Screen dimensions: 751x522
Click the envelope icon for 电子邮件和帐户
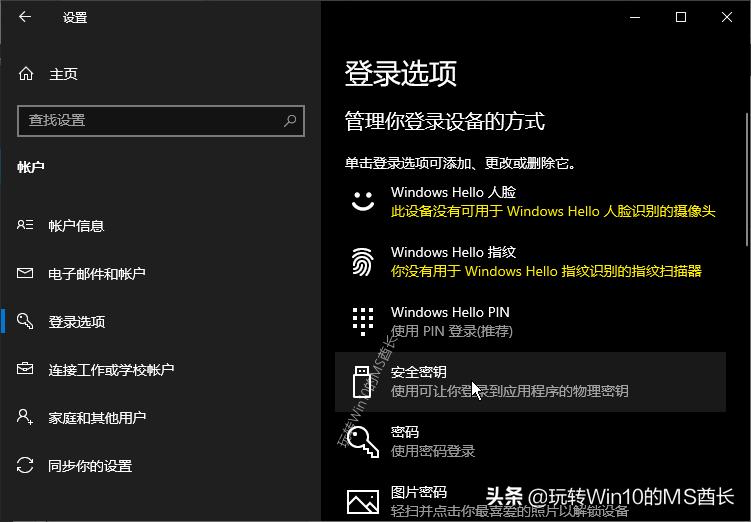point(25,273)
